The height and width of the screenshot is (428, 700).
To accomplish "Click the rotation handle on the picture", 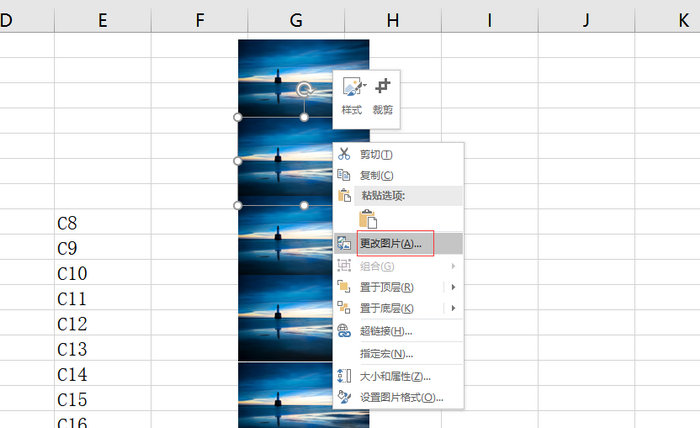I will pyautogui.click(x=304, y=89).
